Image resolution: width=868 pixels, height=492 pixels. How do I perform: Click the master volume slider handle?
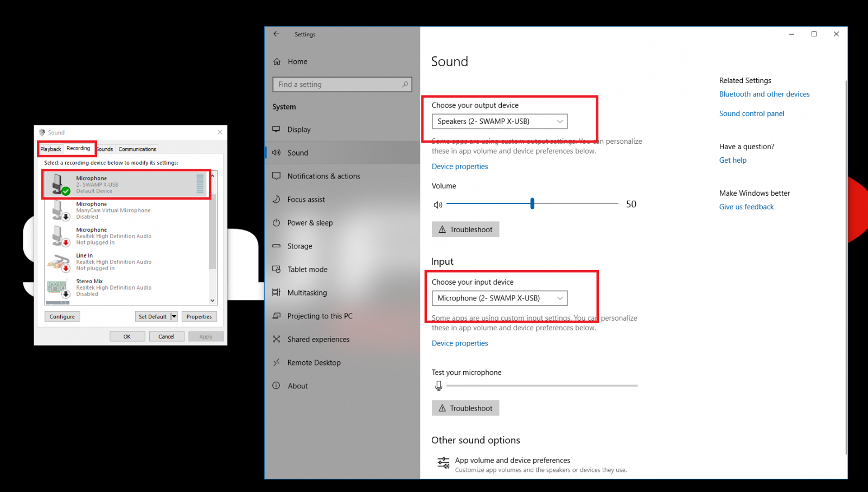click(x=532, y=204)
